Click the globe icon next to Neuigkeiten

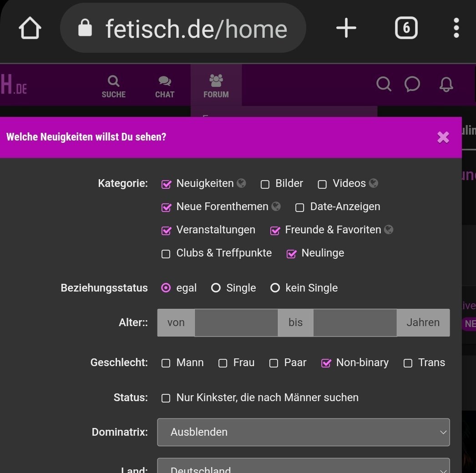[x=241, y=183]
